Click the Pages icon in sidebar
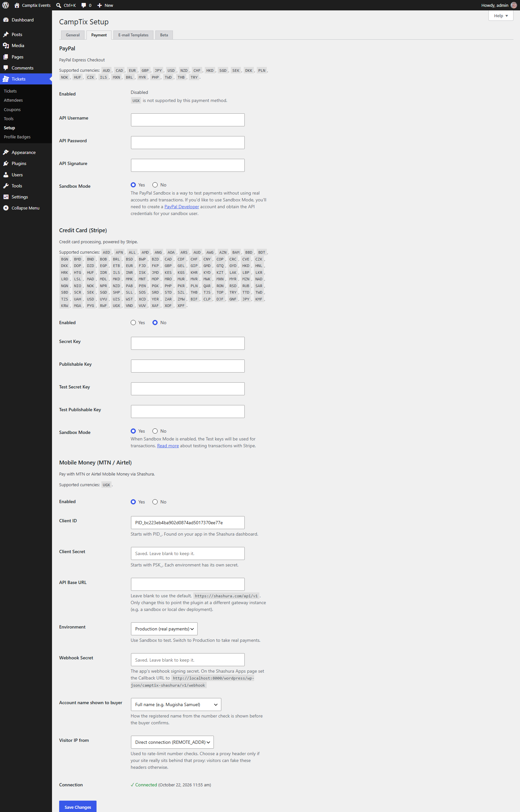This screenshot has width=520, height=812. tap(6, 57)
